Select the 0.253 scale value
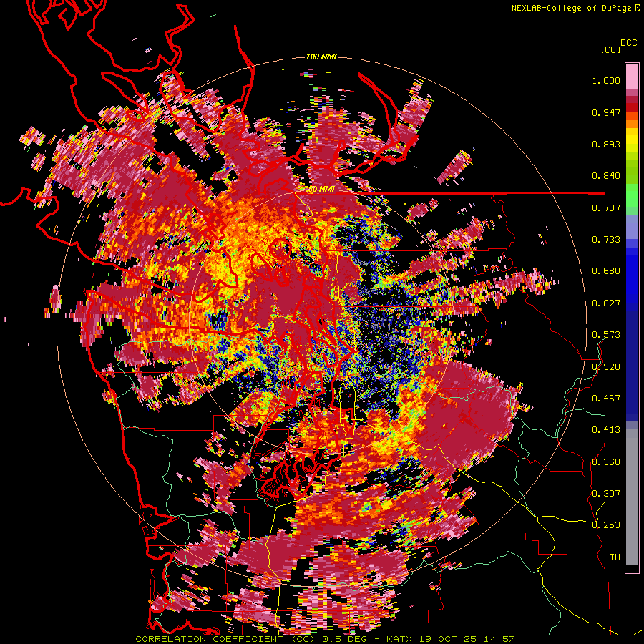Screen dimensions: 644x644 [606, 525]
